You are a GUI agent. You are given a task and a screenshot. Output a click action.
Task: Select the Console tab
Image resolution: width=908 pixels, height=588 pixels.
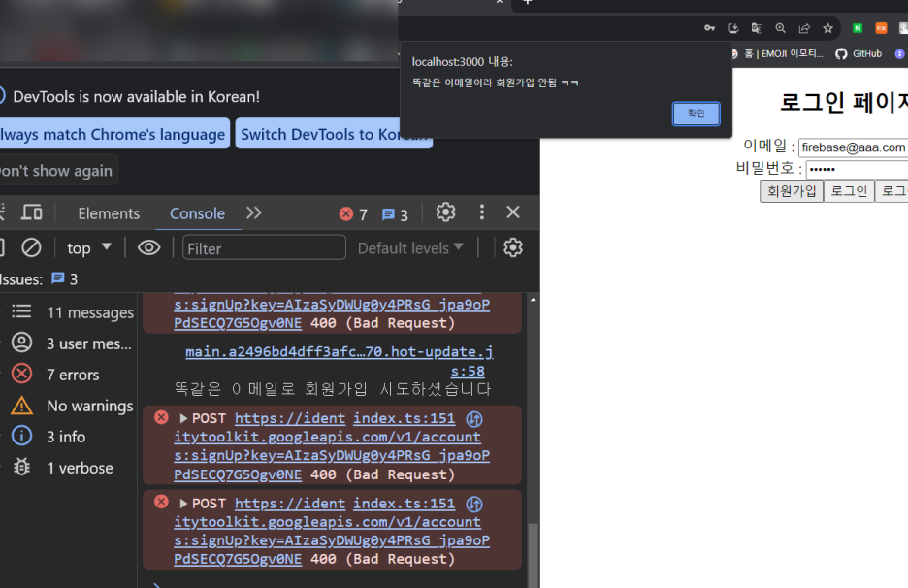pos(198,213)
